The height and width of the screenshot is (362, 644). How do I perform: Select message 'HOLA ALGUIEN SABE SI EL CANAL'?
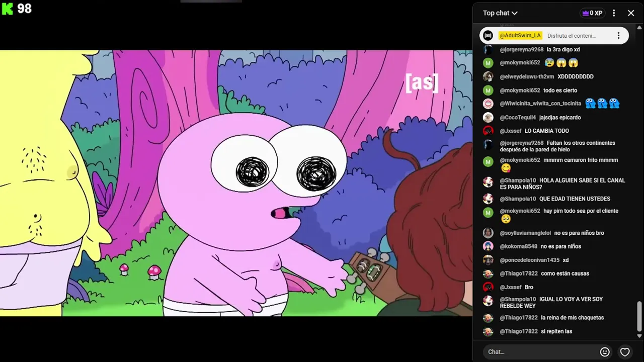[x=582, y=180]
